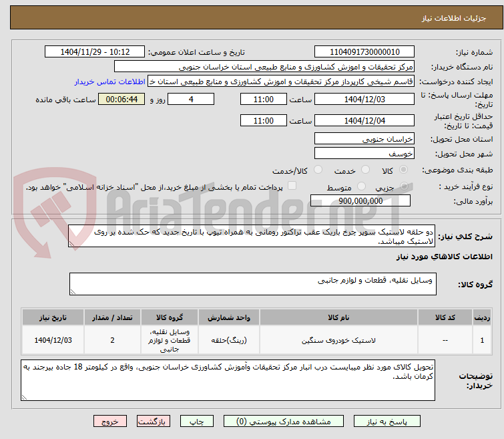Select the جزیی purchase type radio

click(404, 186)
